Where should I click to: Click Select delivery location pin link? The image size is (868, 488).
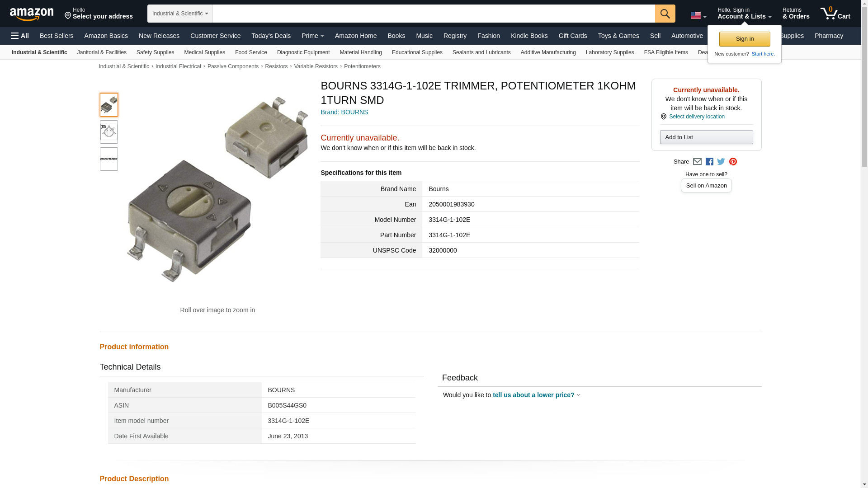pyautogui.click(x=696, y=117)
